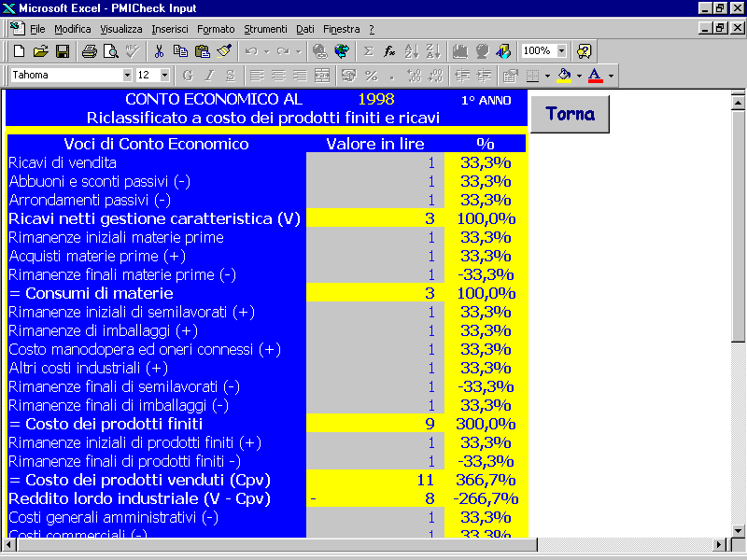Expand the Font Color dropdown arrow
The width and height of the screenshot is (747, 560).
click(612, 76)
